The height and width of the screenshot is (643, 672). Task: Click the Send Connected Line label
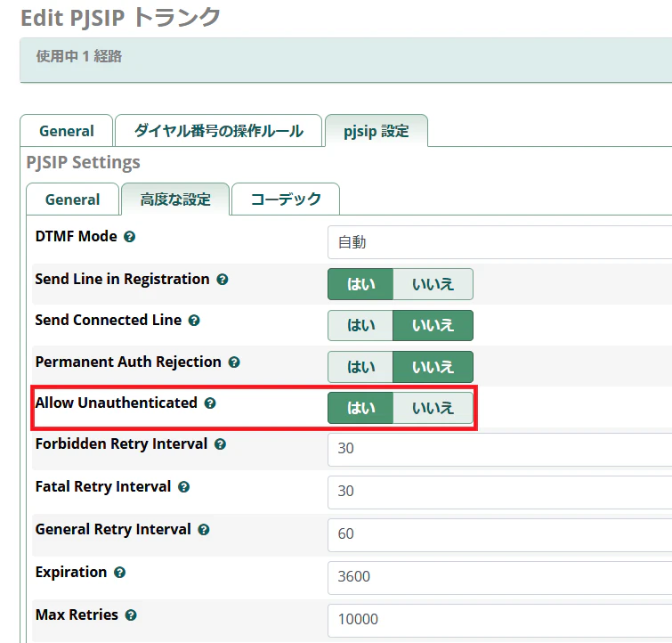click(109, 320)
